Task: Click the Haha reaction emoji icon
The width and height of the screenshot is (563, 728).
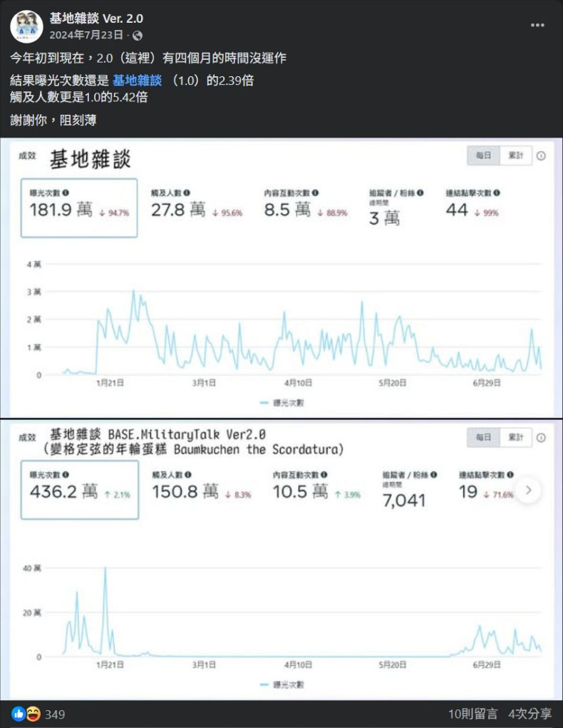Action: coord(32,713)
